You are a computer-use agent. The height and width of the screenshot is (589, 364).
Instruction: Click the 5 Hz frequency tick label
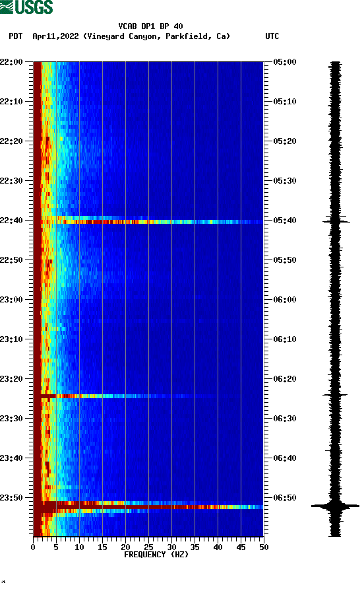pos(56,547)
